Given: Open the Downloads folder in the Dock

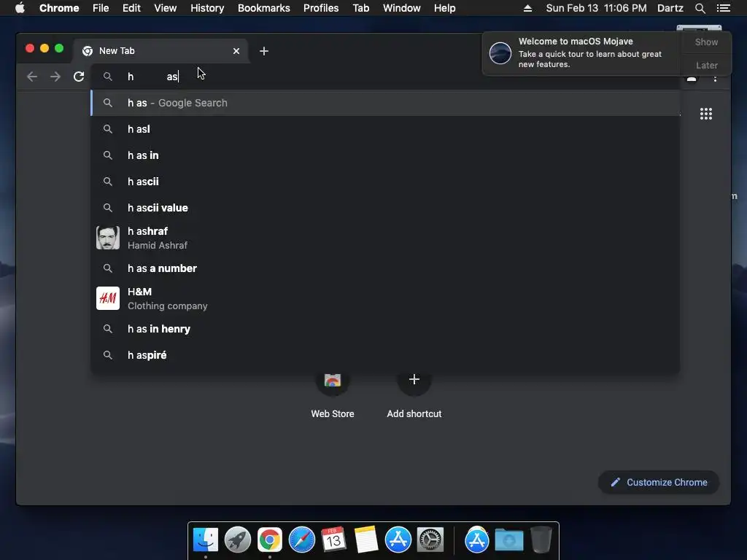Looking at the screenshot, I should pos(508,540).
